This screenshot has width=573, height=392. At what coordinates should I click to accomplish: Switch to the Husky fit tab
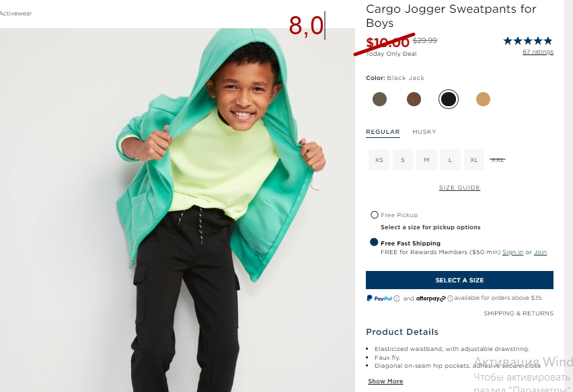[424, 132]
